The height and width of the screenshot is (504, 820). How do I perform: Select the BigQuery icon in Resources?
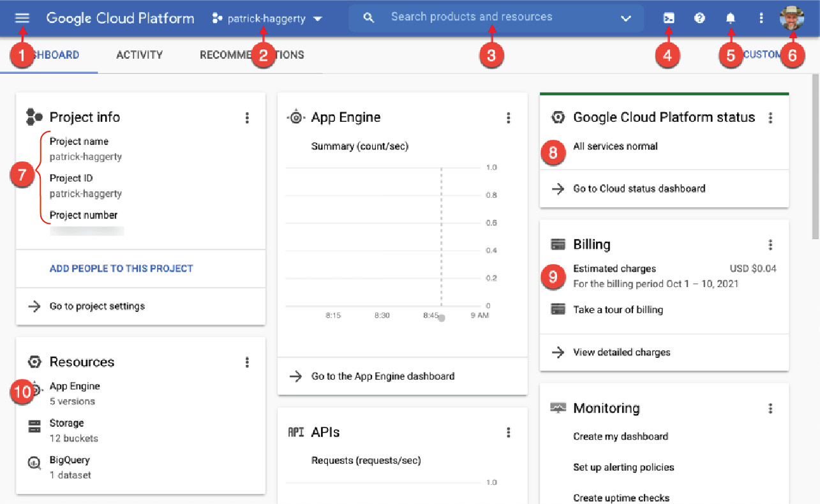[35, 460]
